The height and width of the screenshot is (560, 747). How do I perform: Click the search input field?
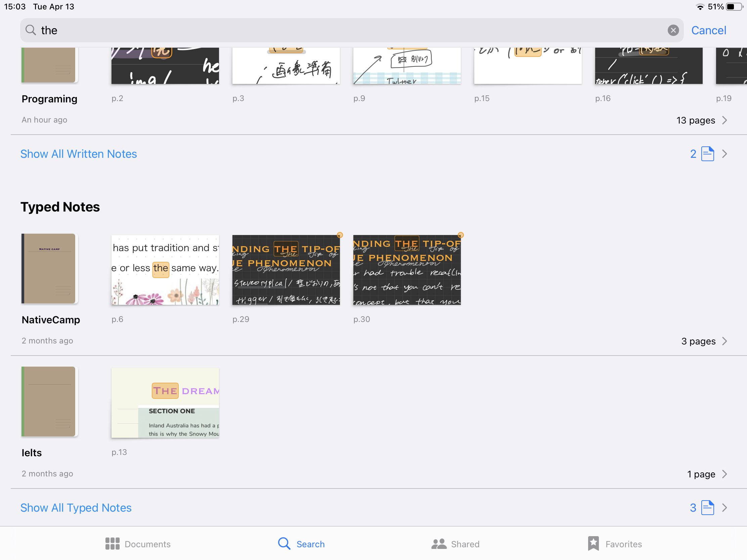pos(338,30)
